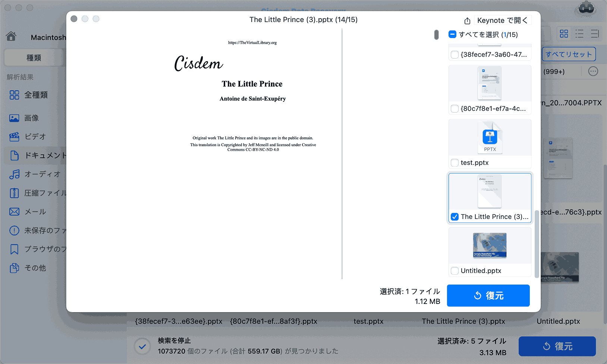Open オーディオ category in sidebar
Image resolution: width=607 pixels, height=364 pixels.
[35, 174]
